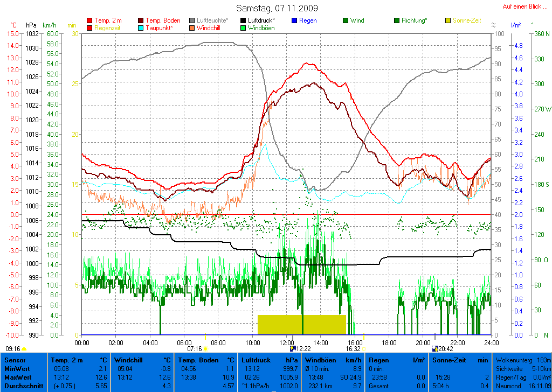The image size is (552, 392).
Task: Toggle the Regenzeit series via its legend label
Action: [108, 28]
